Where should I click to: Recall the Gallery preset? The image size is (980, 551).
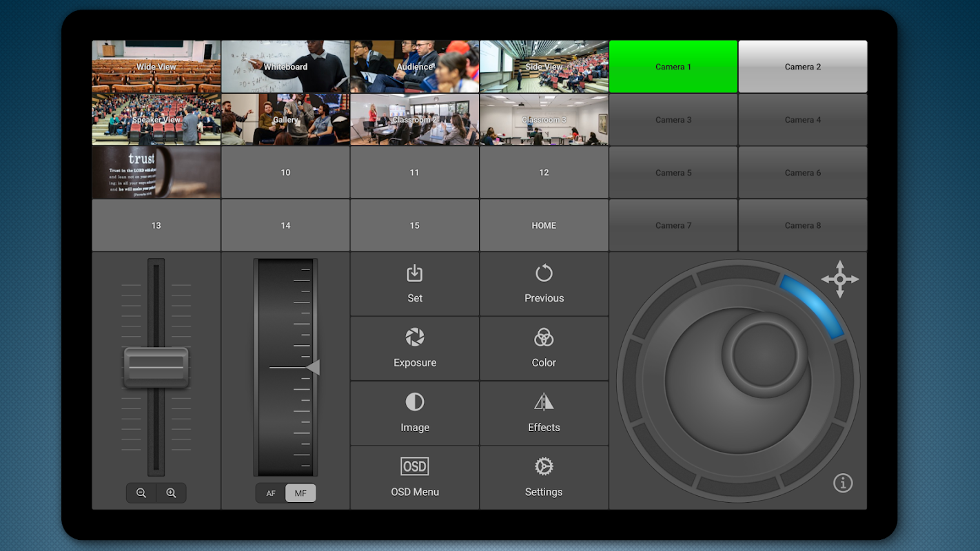point(285,120)
